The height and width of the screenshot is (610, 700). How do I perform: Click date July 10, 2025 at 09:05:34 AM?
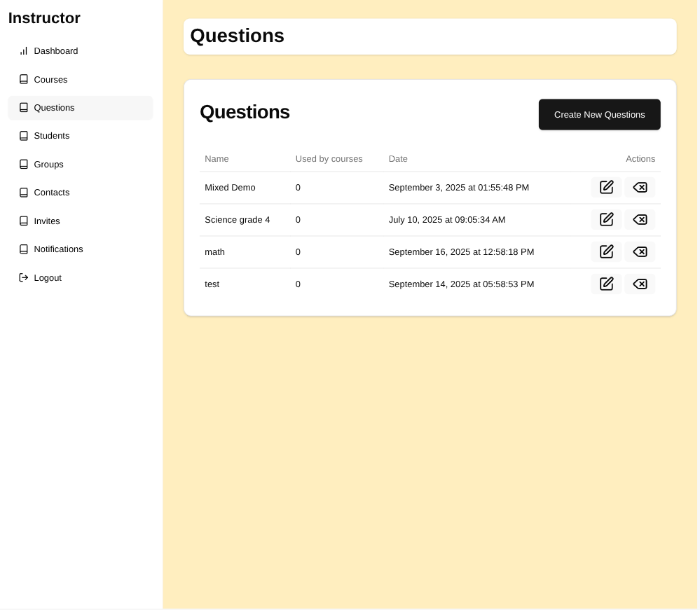(448, 220)
